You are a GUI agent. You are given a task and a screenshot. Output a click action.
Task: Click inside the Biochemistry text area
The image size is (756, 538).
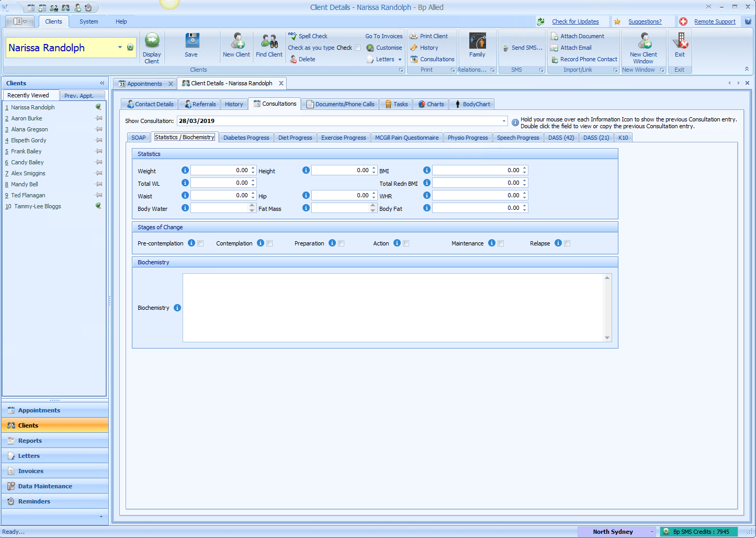(393, 308)
